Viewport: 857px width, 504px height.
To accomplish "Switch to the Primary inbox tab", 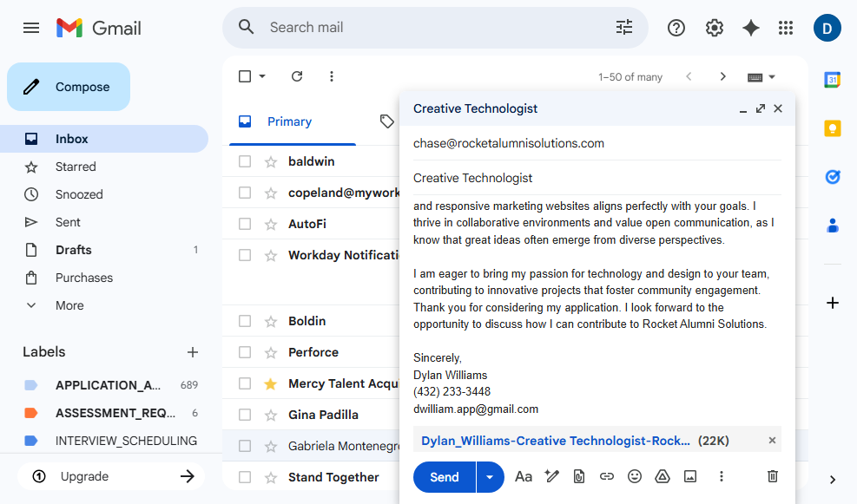I will click(x=289, y=121).
